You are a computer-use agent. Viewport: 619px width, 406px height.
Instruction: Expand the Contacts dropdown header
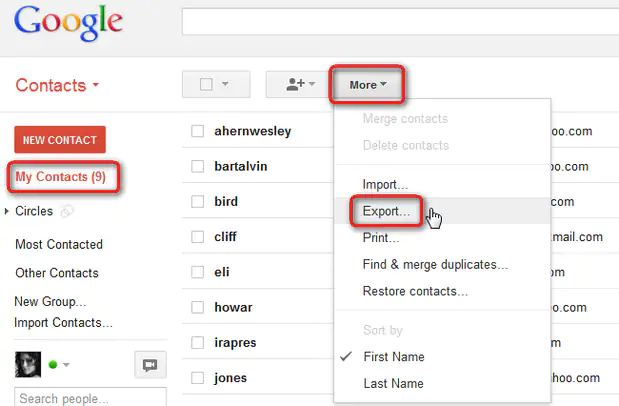pos(58,85)
